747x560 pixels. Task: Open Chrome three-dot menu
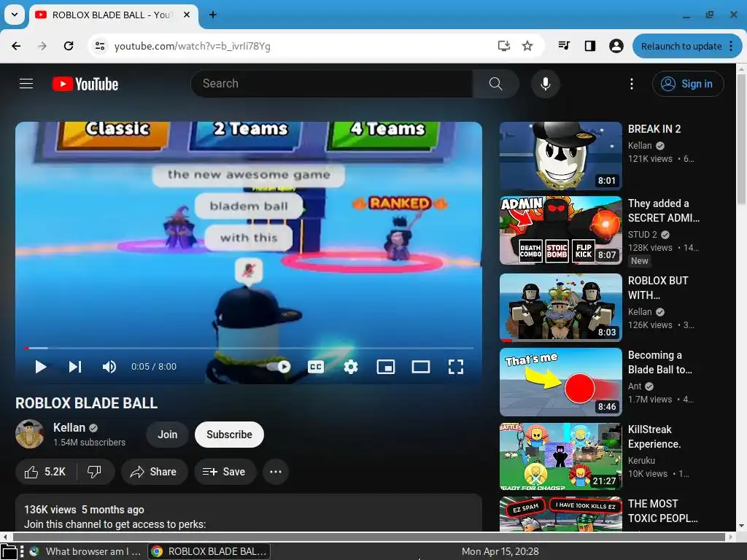point(731,46)
